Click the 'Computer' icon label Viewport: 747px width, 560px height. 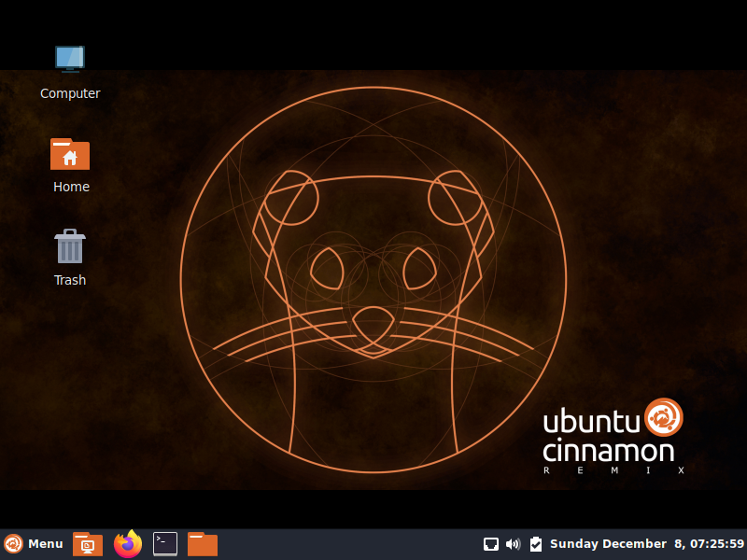pos(70,93)
